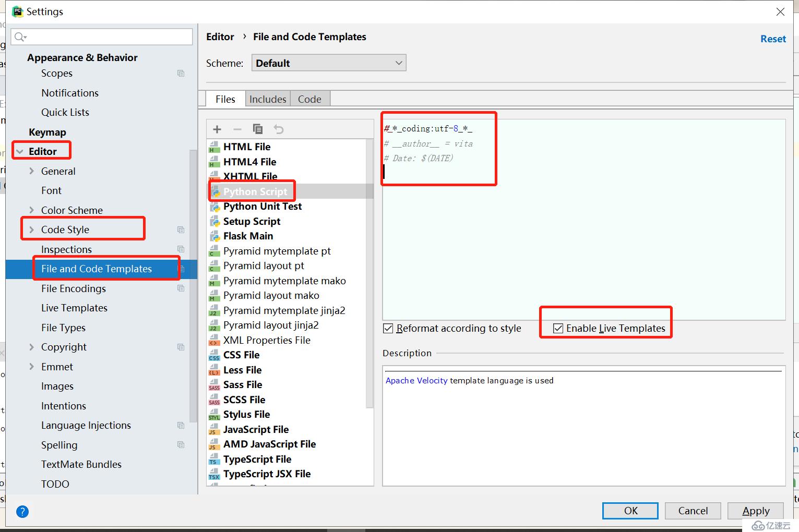Select Keymap in settings tree
Viewport: 799px width, 532px height.
pyautogui.click(x=47, y=132)
